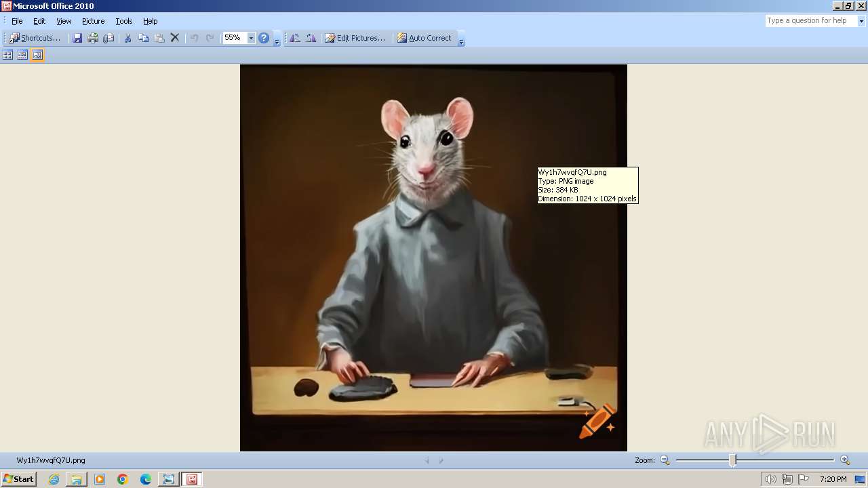Expand Standard toolbar options arrow
The height and width of the screenshot is (488, 868).
click(x=277, y=39)
